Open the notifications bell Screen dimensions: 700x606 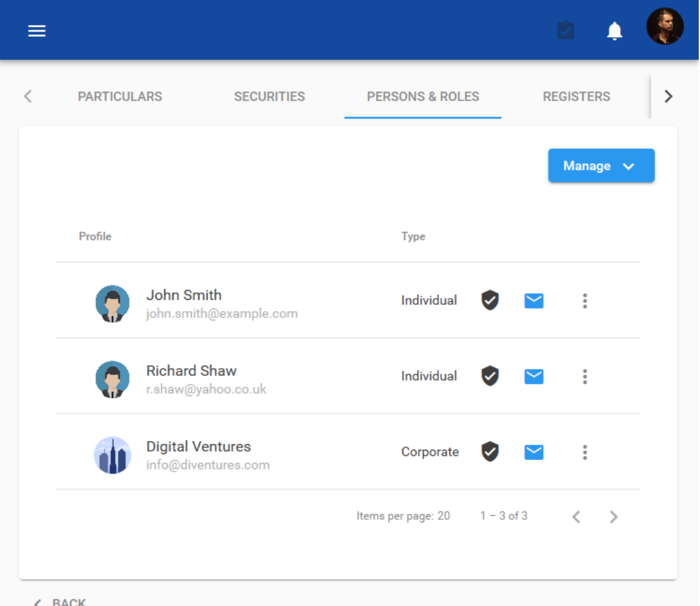(614, 31)
